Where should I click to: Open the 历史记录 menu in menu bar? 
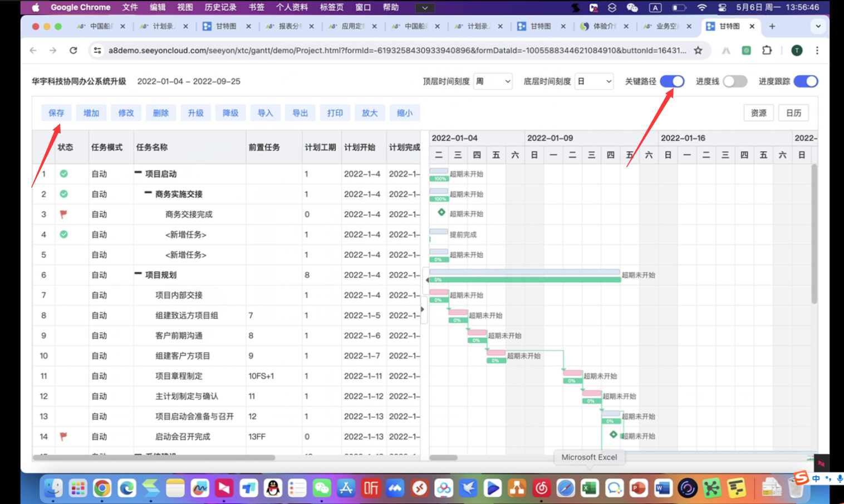click(x=220, y=7)
